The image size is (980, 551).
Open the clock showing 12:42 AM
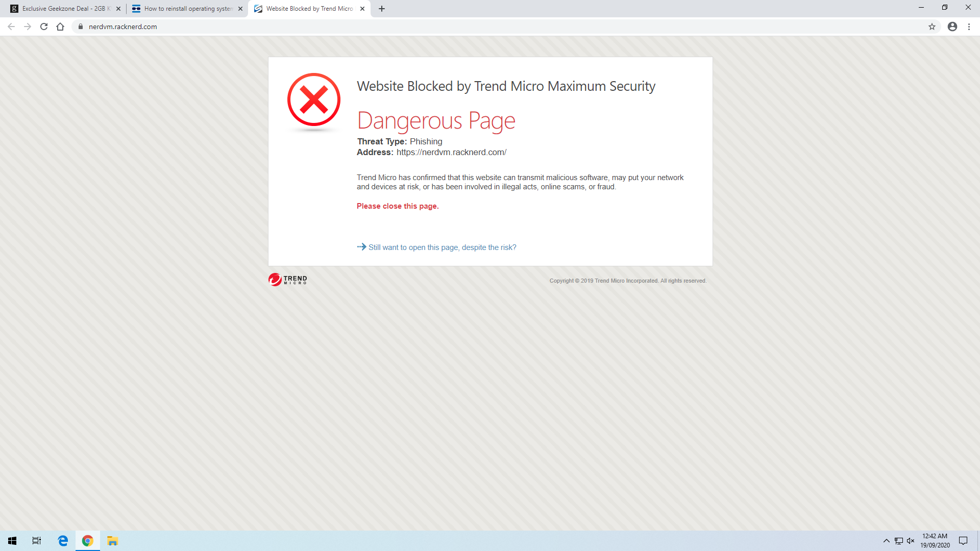tap(935, 541)
